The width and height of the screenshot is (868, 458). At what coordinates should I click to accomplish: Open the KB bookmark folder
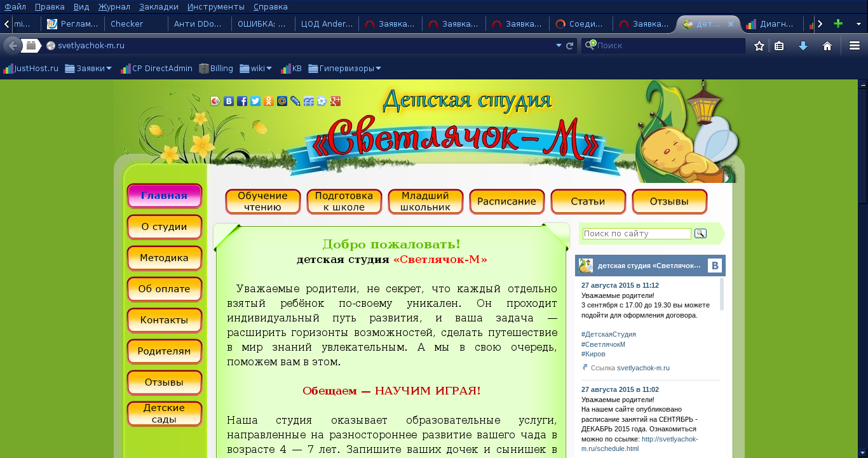click(291, 69)
